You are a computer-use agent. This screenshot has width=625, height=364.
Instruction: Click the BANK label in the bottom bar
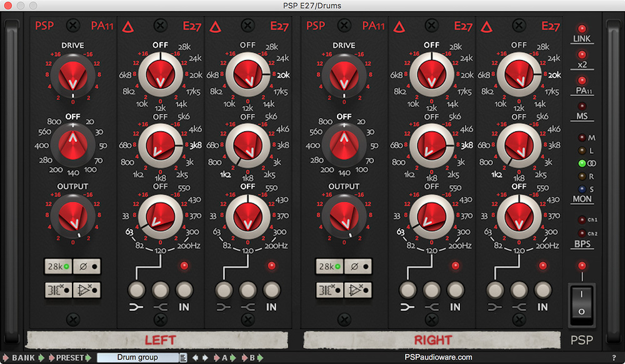(23, 358)
